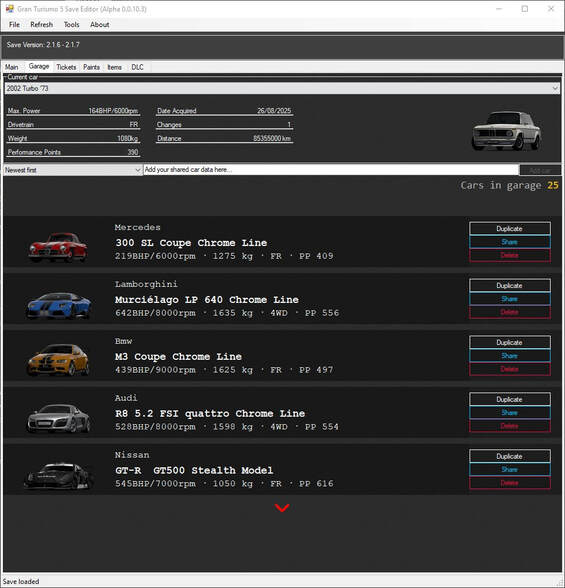
Task: Open the About menu
Action: 99,25
